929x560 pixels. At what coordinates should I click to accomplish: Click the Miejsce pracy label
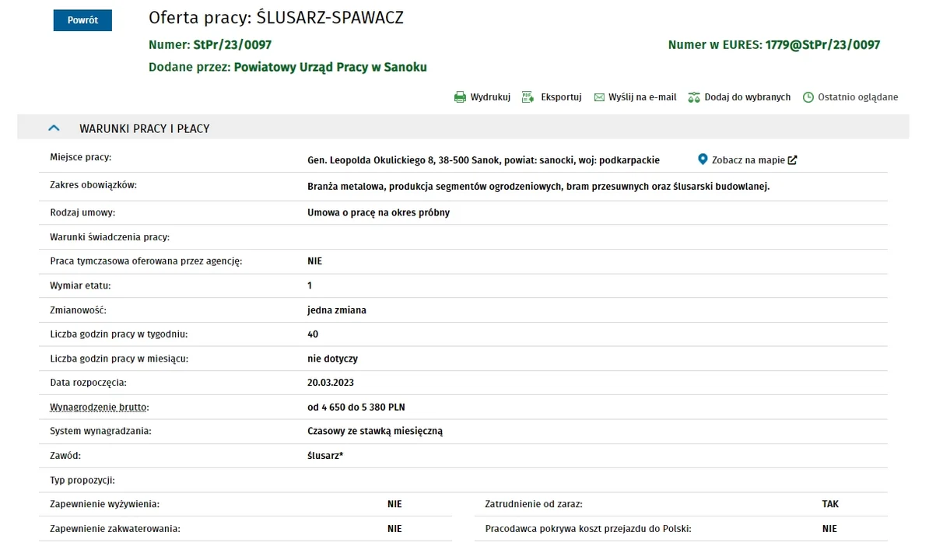[81, 157]
